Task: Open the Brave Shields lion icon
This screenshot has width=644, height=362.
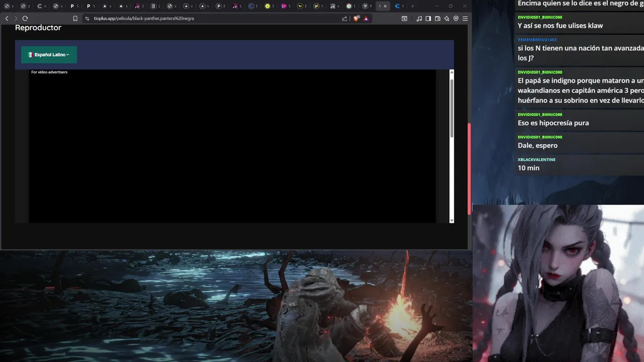Action: [357, 19]
